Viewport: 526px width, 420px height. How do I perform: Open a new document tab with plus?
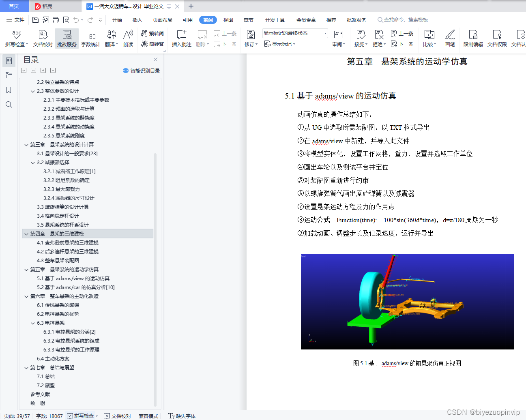coord(191,6)
